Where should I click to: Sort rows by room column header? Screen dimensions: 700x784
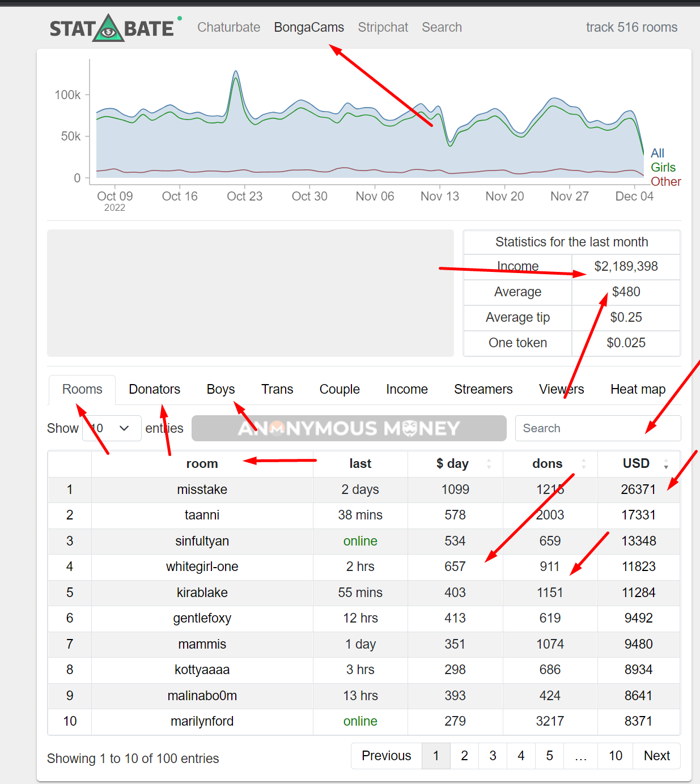202,464
